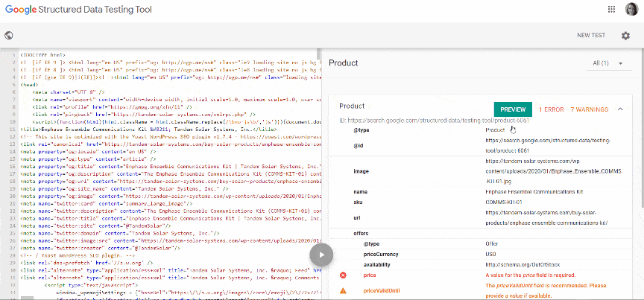Click the twitter:creator meta line
Screen dimensions: 644x300
100,248
